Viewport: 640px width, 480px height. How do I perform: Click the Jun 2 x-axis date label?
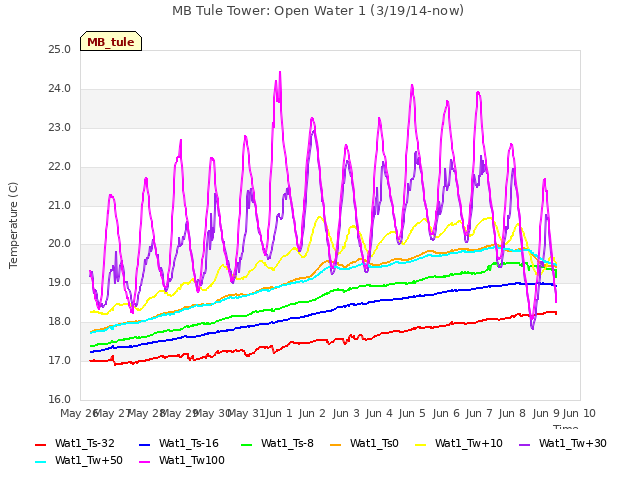312,413
